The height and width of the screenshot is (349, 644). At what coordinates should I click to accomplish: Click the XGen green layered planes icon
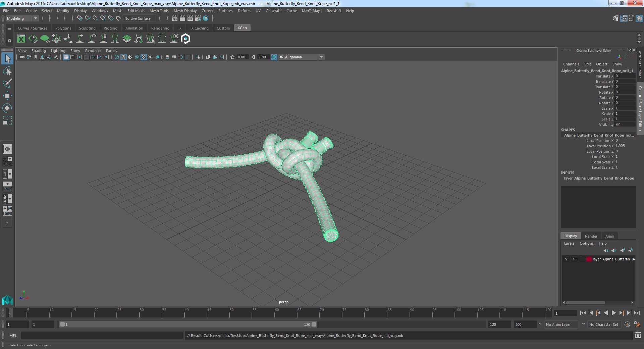pos(127,39)
